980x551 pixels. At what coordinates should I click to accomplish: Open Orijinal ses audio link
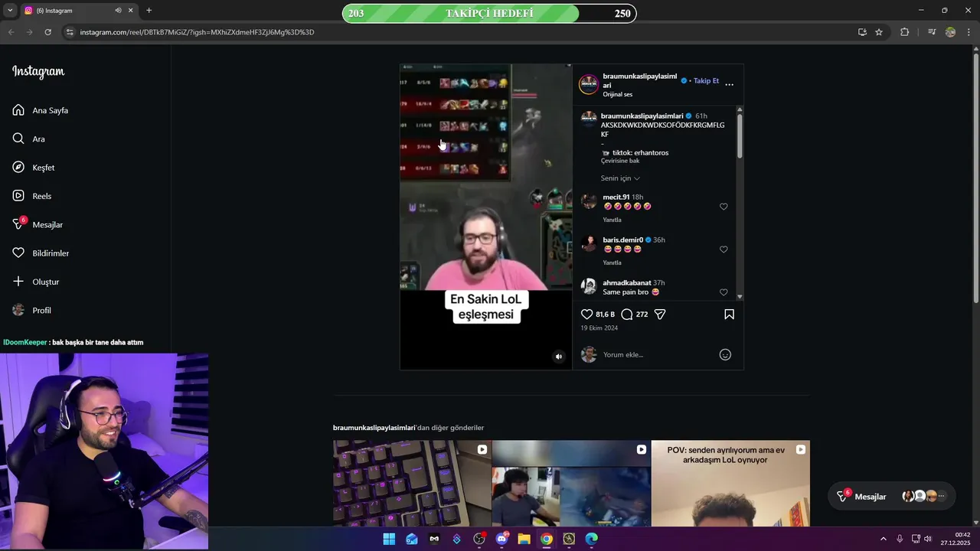pyautogui.click(x=618, y=94)
